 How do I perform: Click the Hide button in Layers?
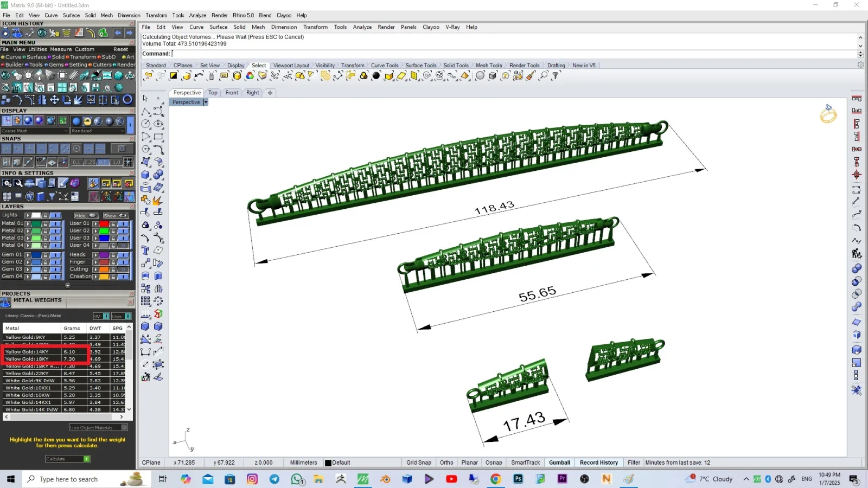[85, 216]
